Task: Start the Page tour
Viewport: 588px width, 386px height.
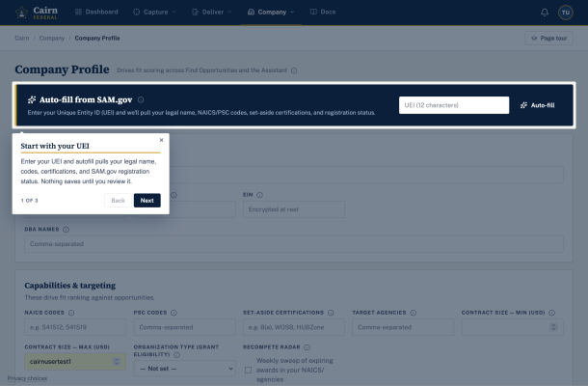Action: tap(549, 38)
